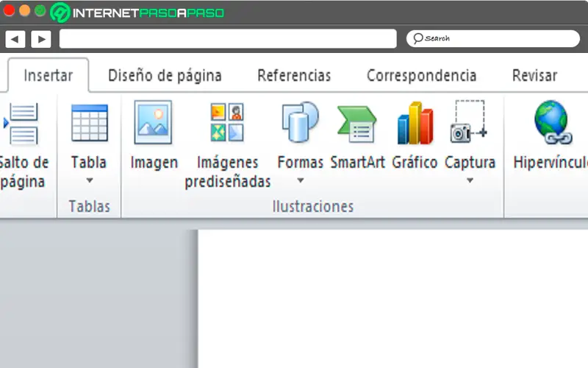Click the magnifier icon in Search box
This screenshot has width=588, height=368.
418,38
